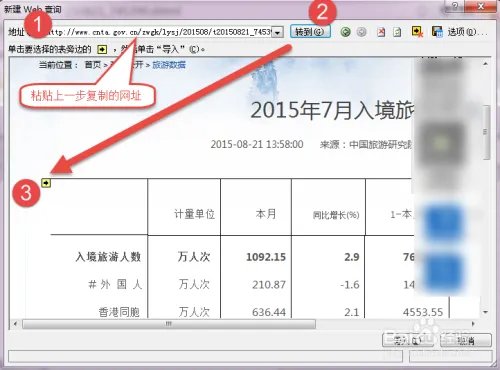Click the value 1092.15
Image resolution: width=500 pixels, height=370 pixels.
coord(266,257)
